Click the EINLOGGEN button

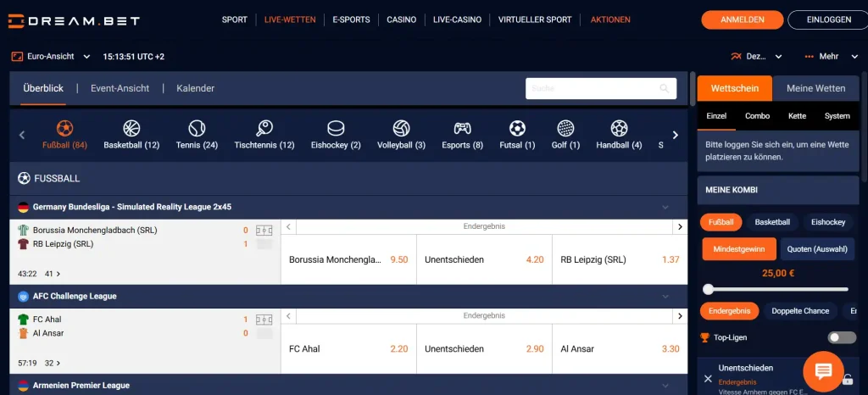829,19
